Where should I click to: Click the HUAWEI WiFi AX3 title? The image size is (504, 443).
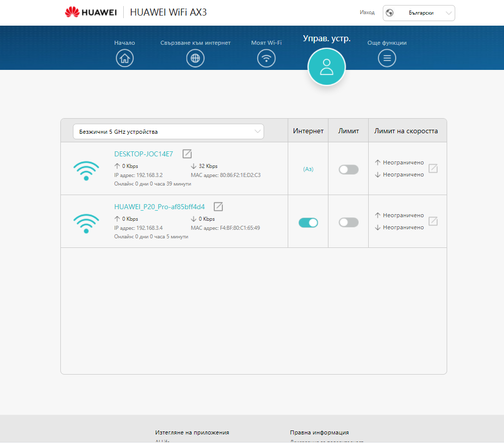(168, 12)
